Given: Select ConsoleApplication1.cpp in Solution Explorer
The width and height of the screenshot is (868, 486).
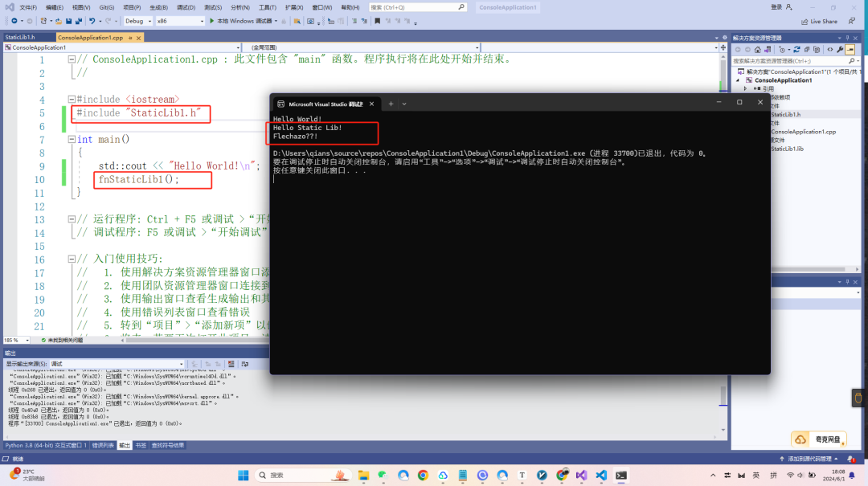Looking at the screenshot, I should point(803,132).
